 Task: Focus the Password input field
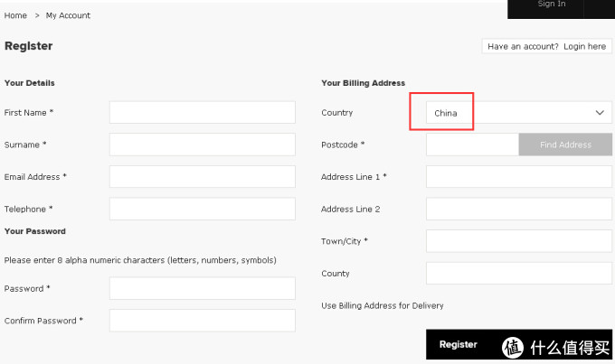tap(203, 288)
